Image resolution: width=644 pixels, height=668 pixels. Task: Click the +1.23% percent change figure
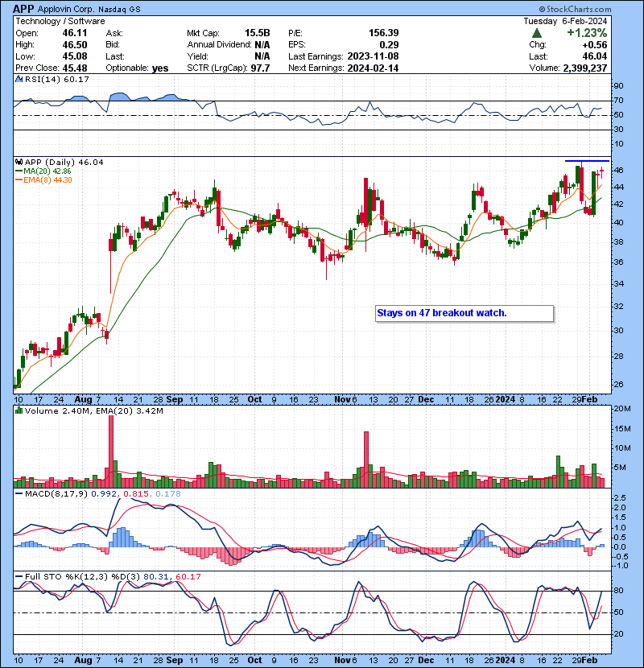[587, 33]
